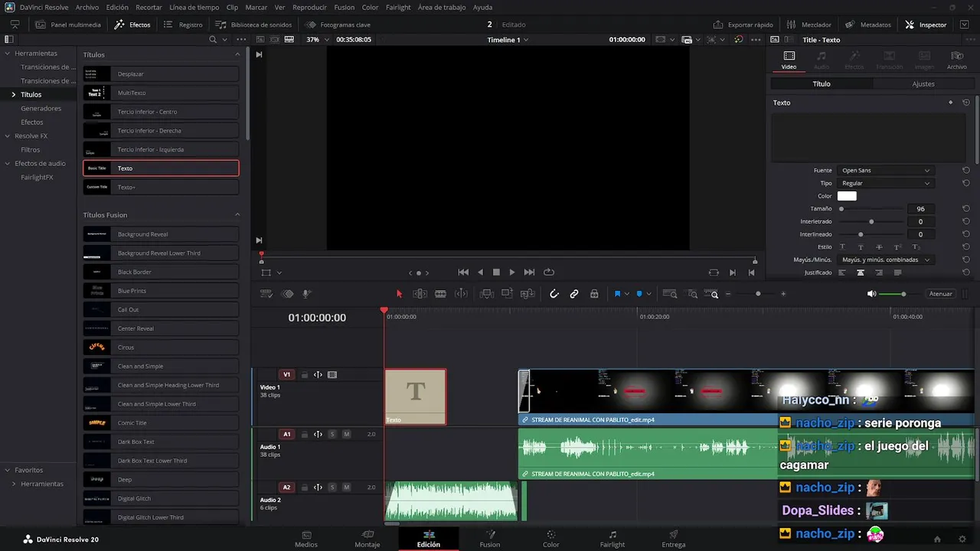The height and width of the screenshot is (551, 980).
Task: Open the Timeline 1 name dropdown
Action: coord(508,40)
